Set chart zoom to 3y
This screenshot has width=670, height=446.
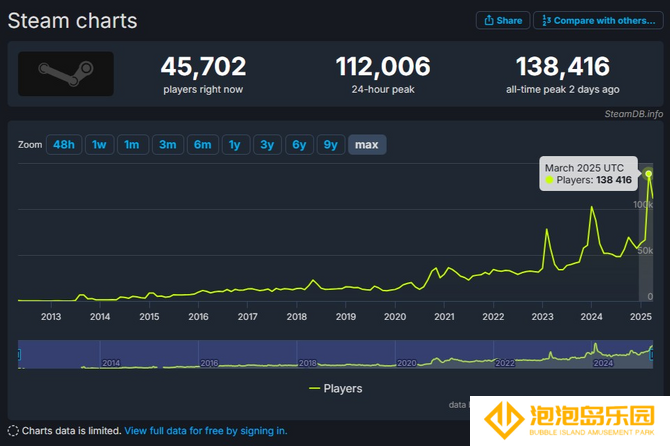click(267, 145)
